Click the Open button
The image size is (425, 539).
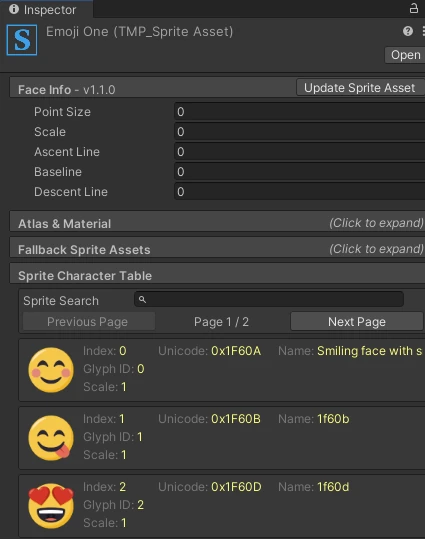[405, 55]
